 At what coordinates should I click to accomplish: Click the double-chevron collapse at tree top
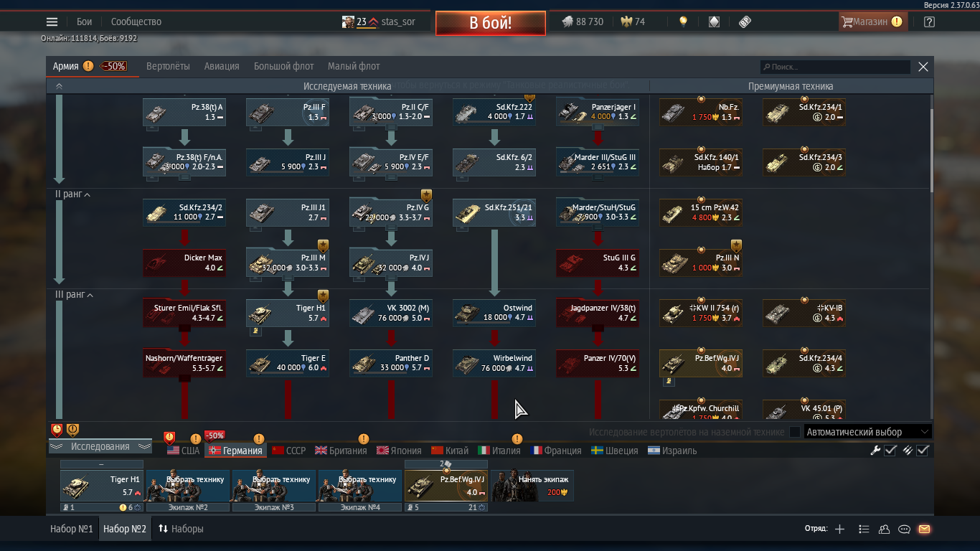click(59, 86)
